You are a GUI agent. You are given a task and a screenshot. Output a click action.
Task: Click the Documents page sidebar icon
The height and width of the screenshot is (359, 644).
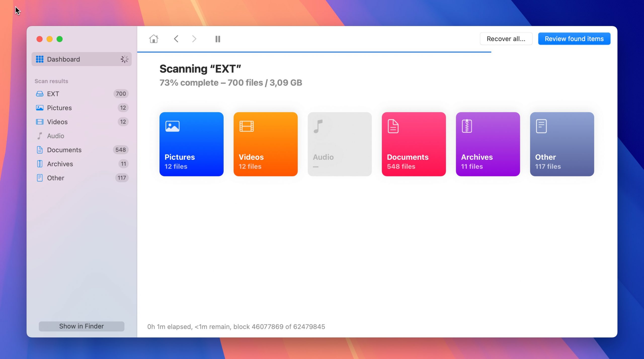point(39,150)
